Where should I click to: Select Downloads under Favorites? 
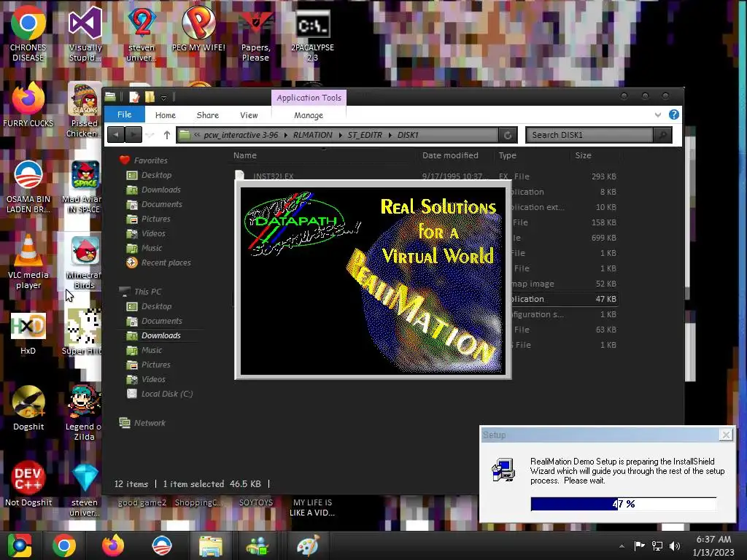tap(161, 190)
